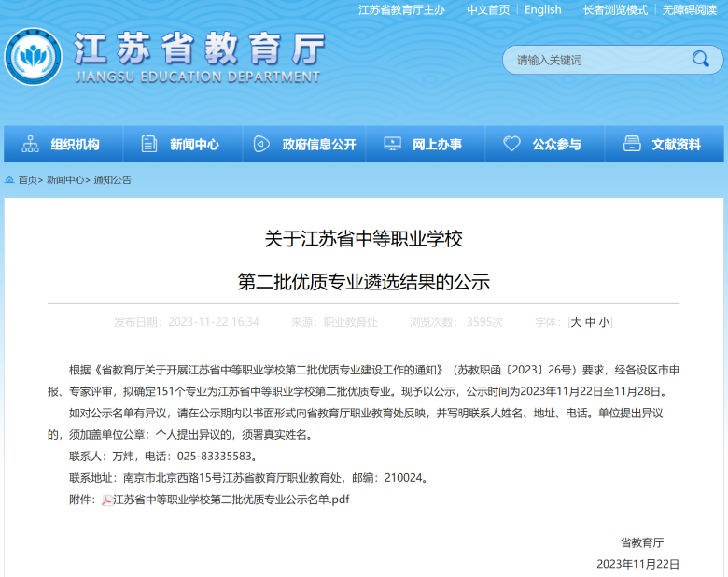Image resolution: width=728 pixels, height=577 pixels.
Task: Click the 文献资料 printer icon
Action: 632,144
